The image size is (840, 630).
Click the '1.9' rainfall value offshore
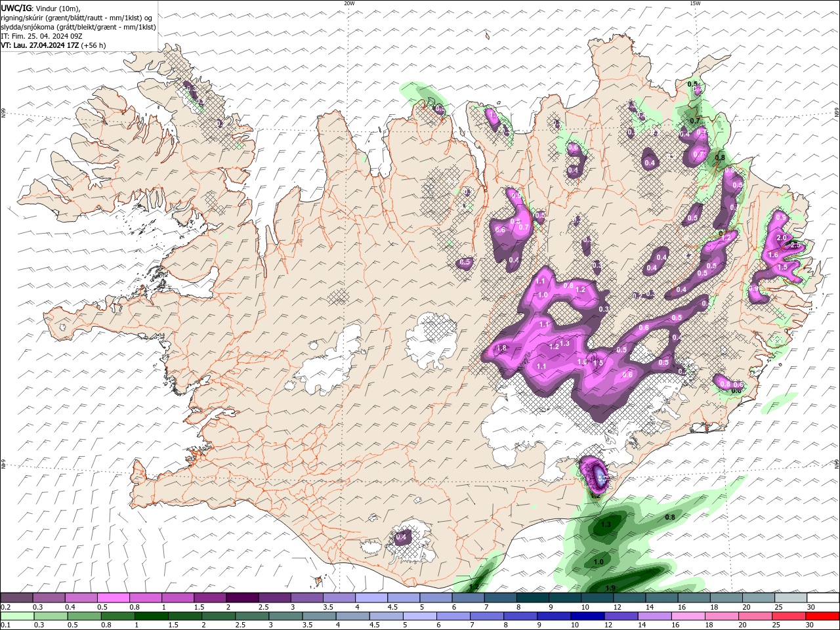pos(610,588)
